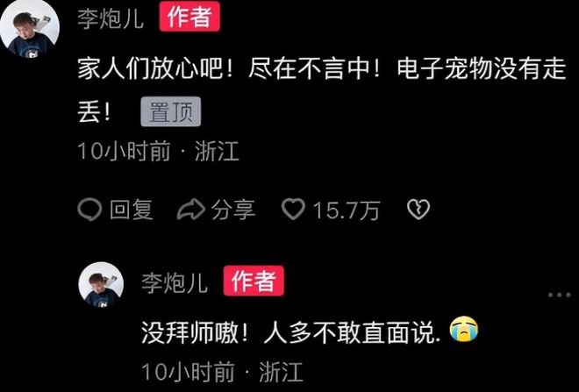Open the three-dot options on the reply comment
This screenshot has height=392, width=579.
tap(560, 295)
